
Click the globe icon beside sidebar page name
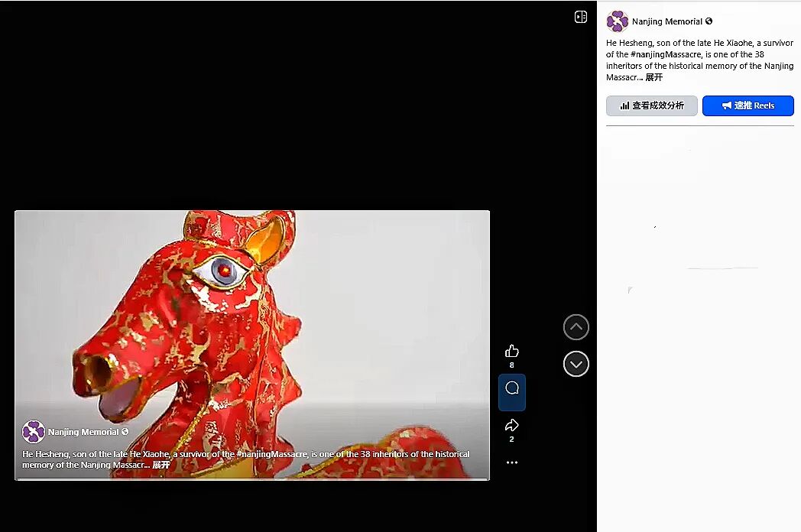(x=709, y=21)
